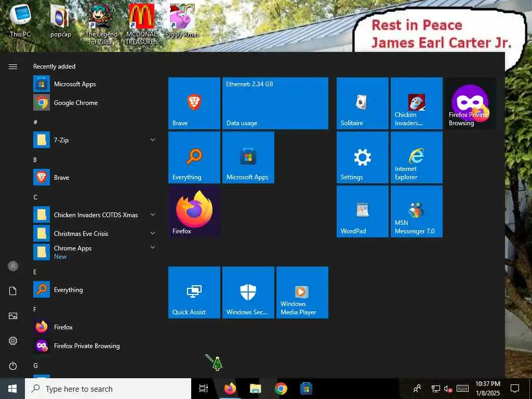Open the Windows Security tile
532x399 pixels.
248,292
